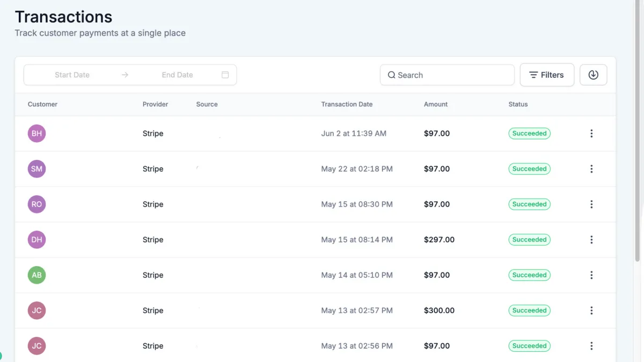Open three-dot menu for RO transaction
Screen dimensions: 644x362
[x=591, y=204]
